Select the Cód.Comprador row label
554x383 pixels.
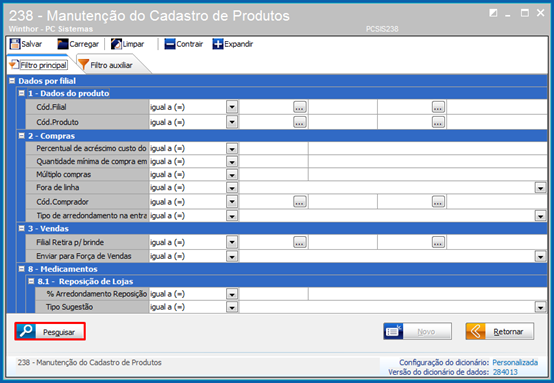[x=63, y=202]
